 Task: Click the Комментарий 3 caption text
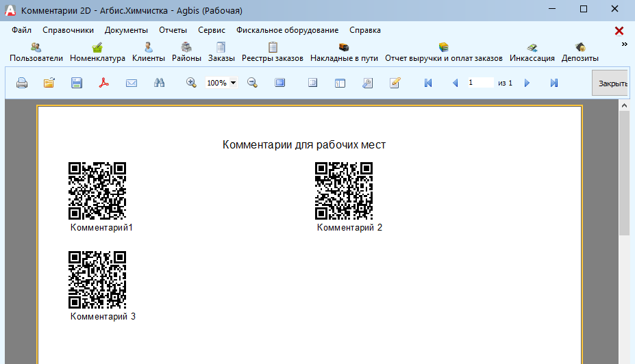coord(103,317)
